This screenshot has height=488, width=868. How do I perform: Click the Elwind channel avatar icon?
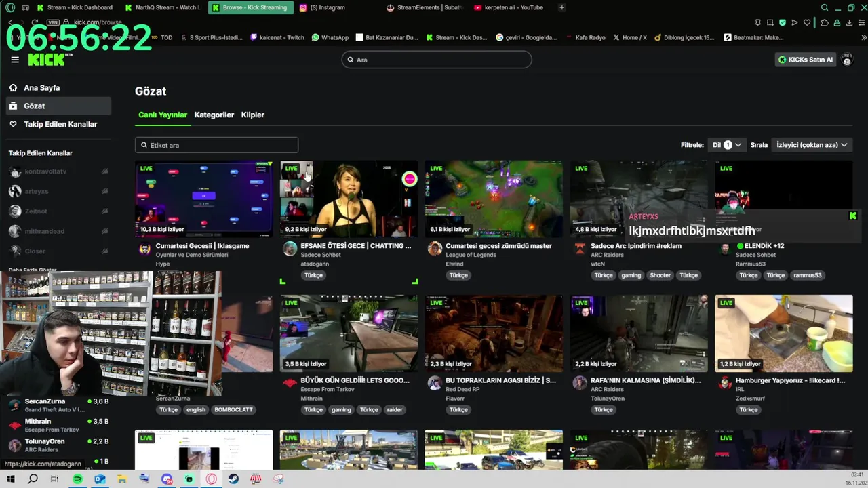[x=435, y=249]
